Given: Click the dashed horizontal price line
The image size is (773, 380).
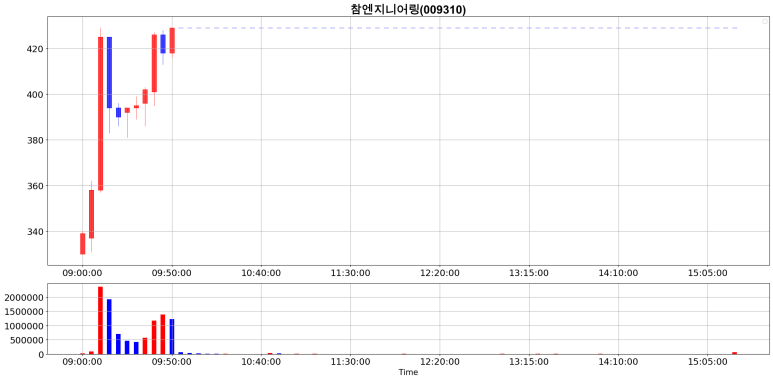Looking at the screenshot, I should (456, 28).
